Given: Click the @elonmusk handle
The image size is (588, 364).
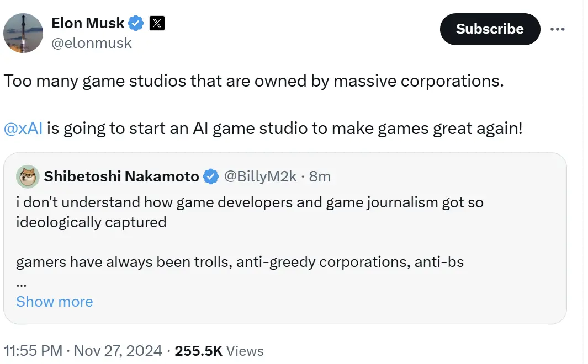Looking at the screenshot, I should point(92,43).
